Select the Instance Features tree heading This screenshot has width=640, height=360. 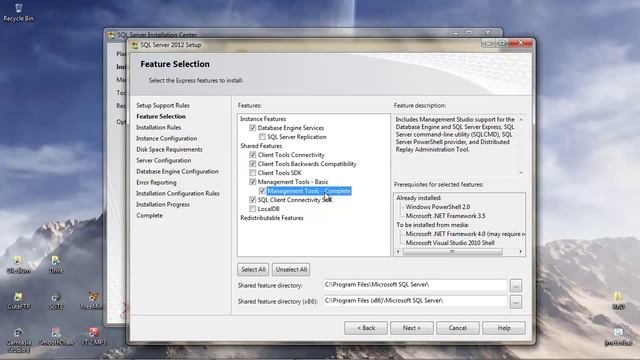[263, 119]
